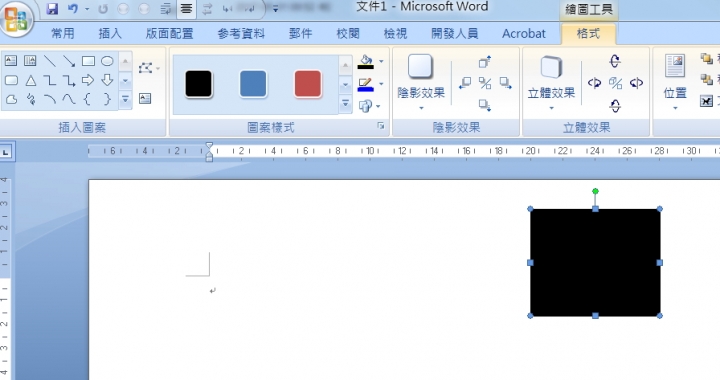Nudge shadow right
The image size is (720, 380).
[506, 83]
